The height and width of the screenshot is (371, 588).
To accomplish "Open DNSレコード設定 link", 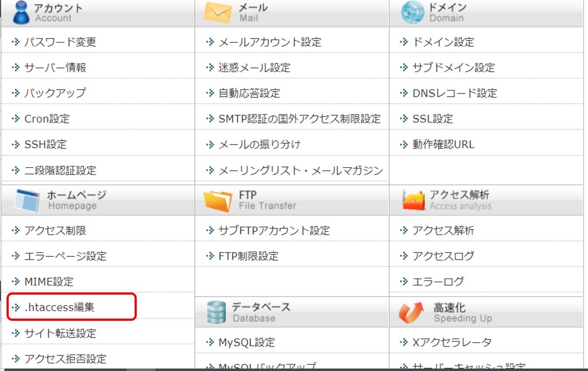I will [454, 93].
